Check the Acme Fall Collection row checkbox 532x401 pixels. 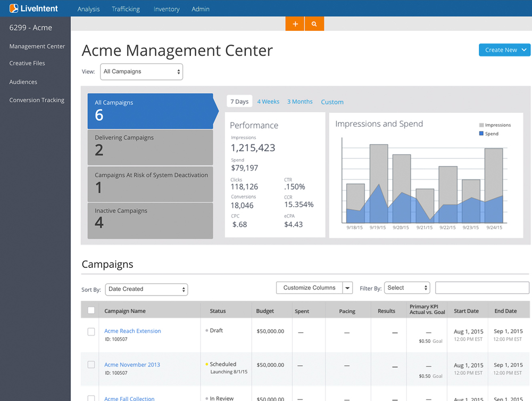(x=91, y=398)
